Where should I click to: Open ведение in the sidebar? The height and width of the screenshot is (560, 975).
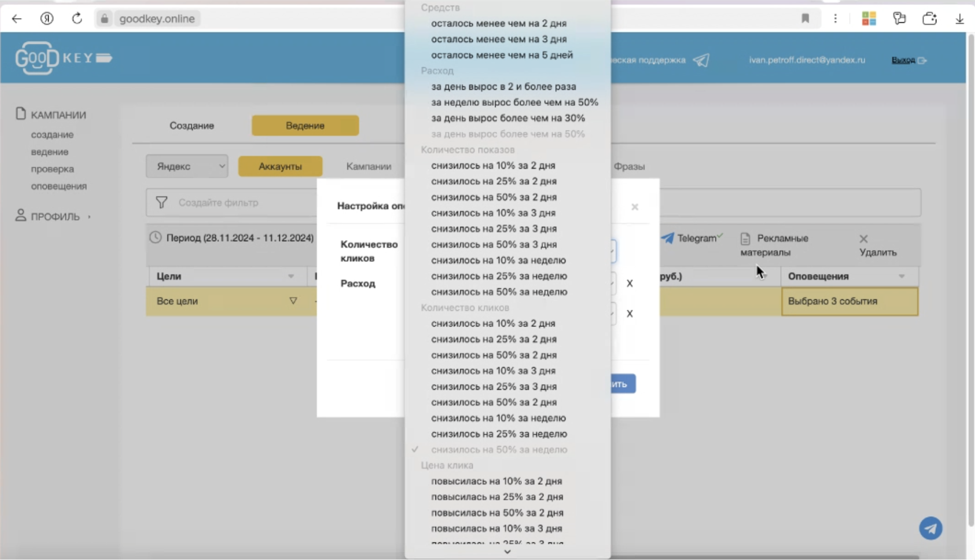(x=50, y=152)
